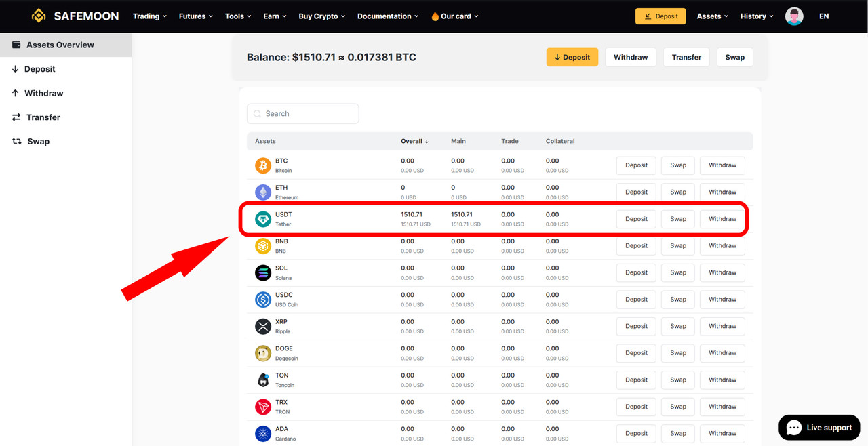Click into the Search assets field
This screenshot has width=868, height=446.
click(302, 114)
